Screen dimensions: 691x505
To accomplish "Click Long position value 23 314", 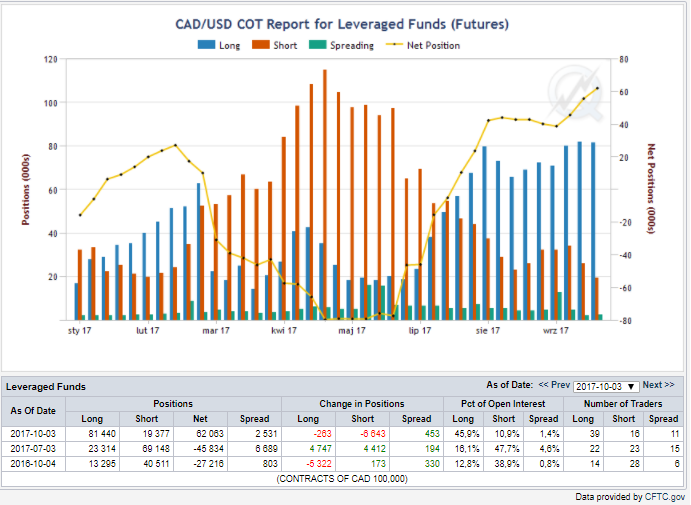I will [x=102, y=449].
